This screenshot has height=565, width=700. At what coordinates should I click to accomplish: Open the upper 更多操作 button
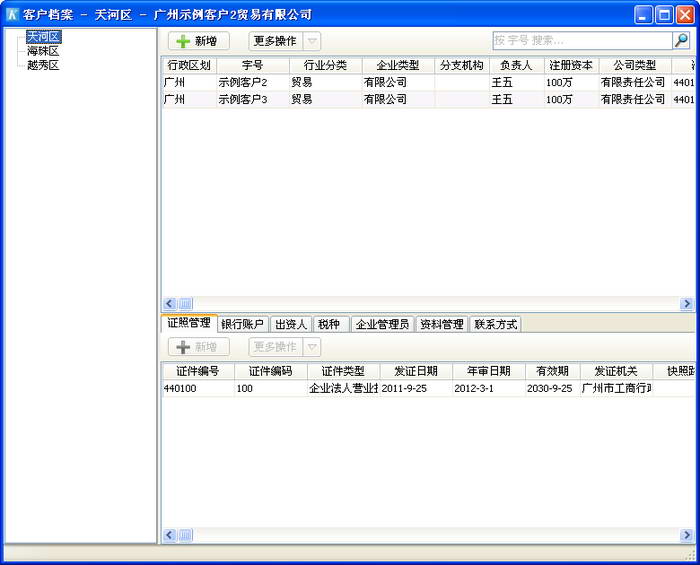point(275,41)
